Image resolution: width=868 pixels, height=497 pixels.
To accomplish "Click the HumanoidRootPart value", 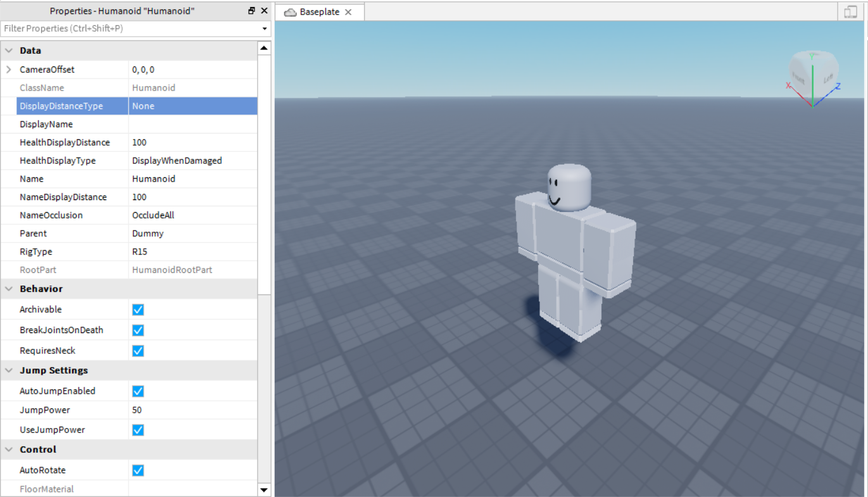I will coord(172,270).
